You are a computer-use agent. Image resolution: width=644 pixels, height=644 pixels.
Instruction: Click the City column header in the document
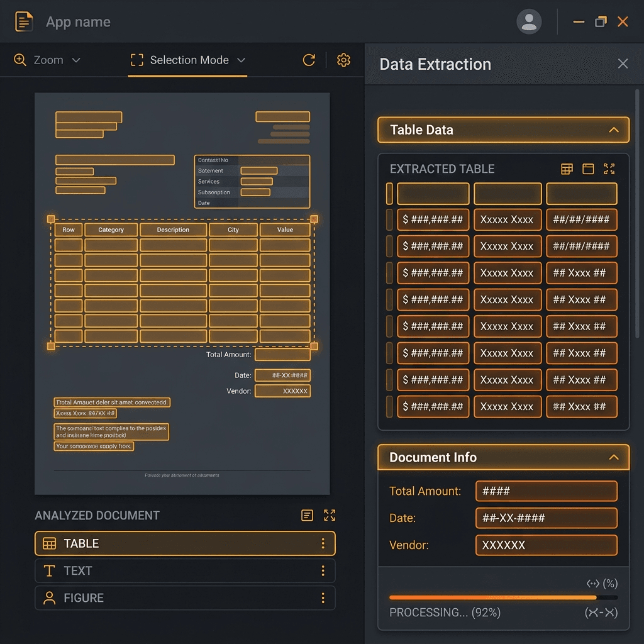(x=233, y=230)
